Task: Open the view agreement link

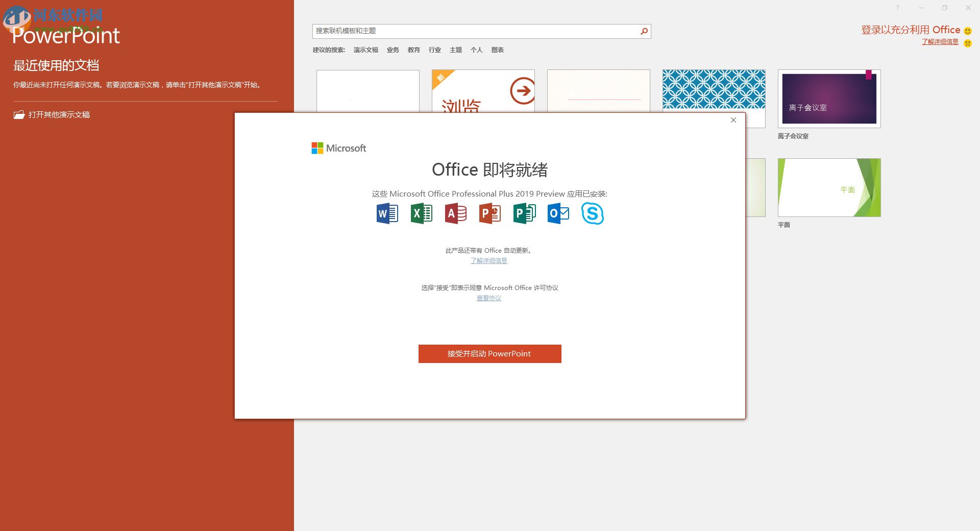Action: click(x=489, y=298)
